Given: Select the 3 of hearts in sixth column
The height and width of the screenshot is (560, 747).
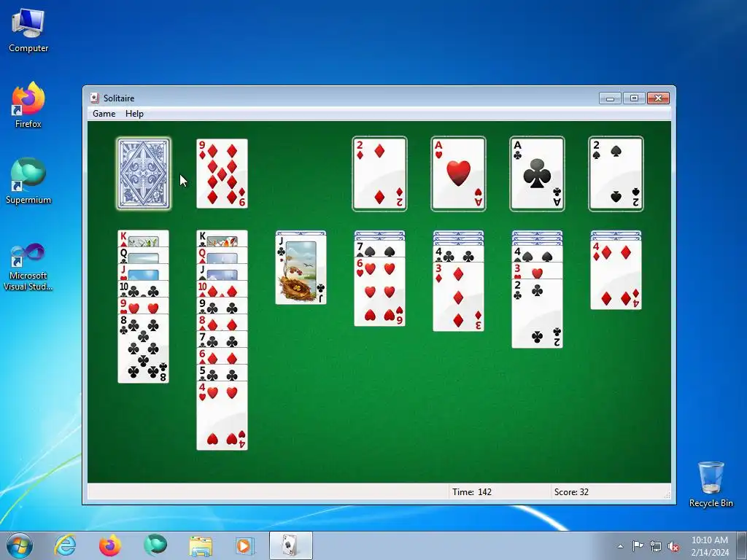Looking at the screenshot, I should [x=537, y=271].
